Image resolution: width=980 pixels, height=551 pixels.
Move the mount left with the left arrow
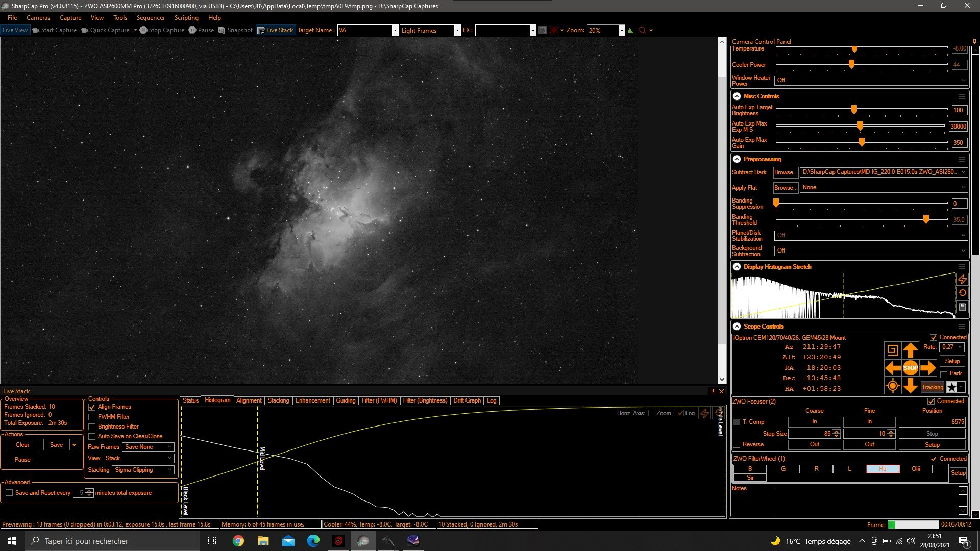point(893,368)
